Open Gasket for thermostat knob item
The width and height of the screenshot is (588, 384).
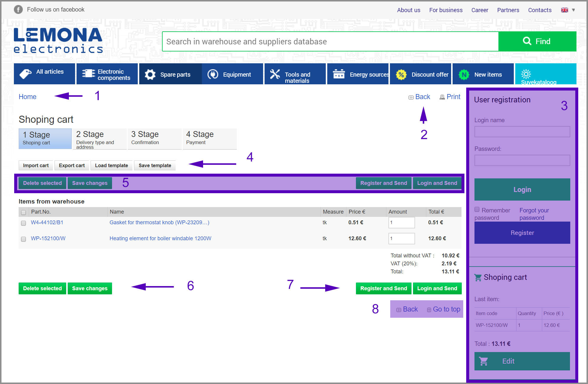(159, 222)
